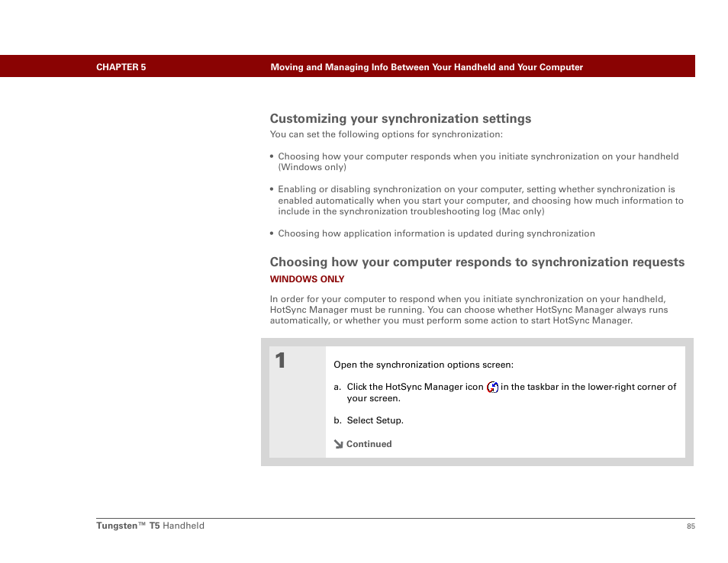Click the 'Continued' label

tap(369, 444)
